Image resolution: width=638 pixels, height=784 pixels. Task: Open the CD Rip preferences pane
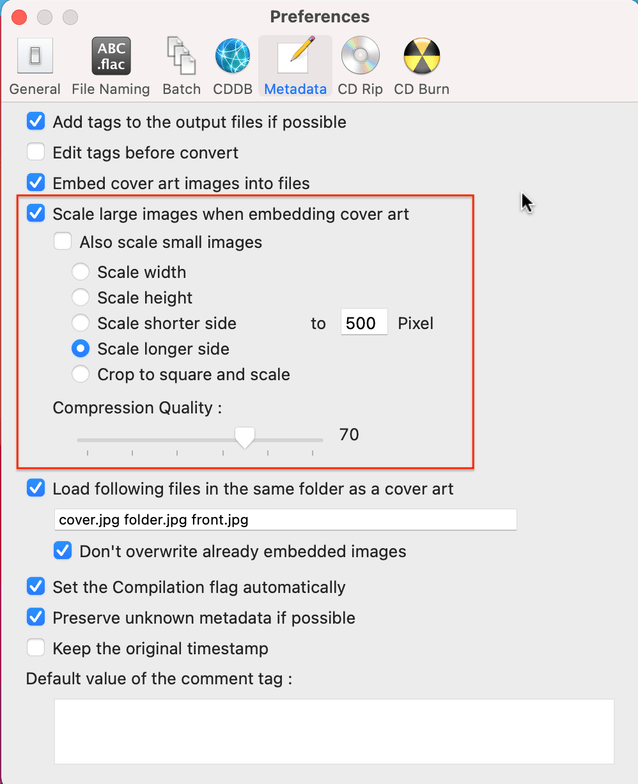point(360,66)
